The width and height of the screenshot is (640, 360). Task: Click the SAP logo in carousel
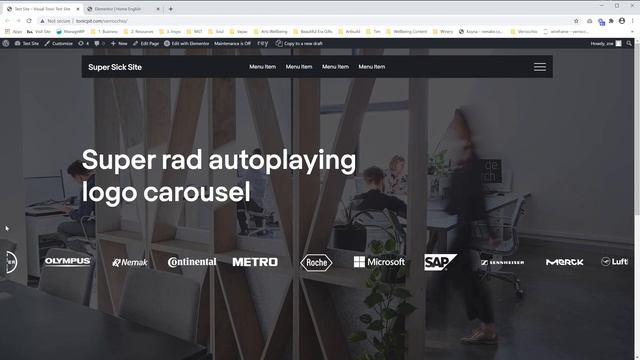pos(440,262)
